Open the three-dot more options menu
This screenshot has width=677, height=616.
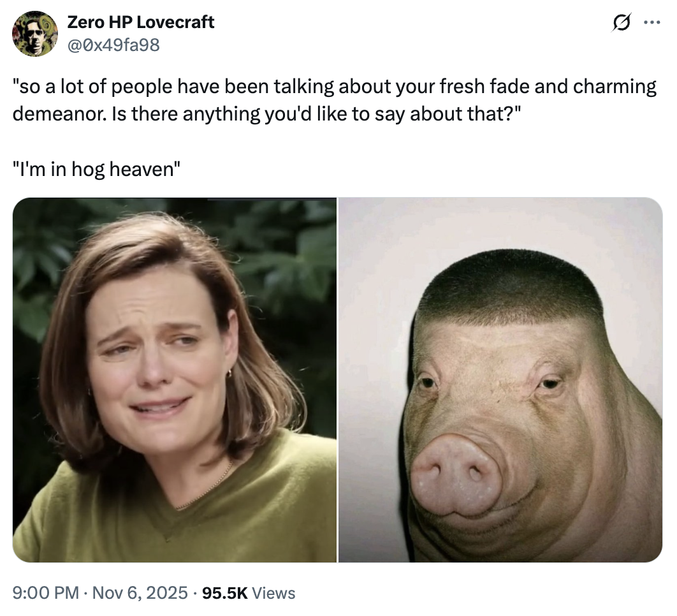650,23
